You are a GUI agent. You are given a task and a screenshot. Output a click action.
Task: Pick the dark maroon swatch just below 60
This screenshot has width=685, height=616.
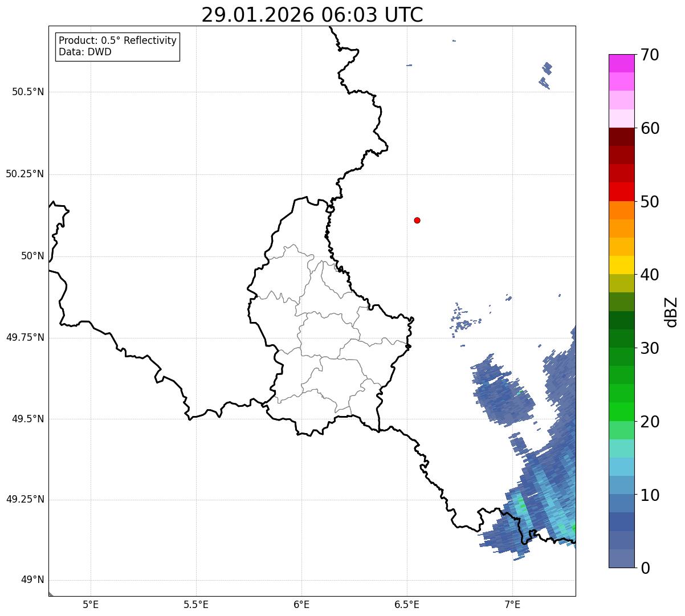(x=621, y=137)
